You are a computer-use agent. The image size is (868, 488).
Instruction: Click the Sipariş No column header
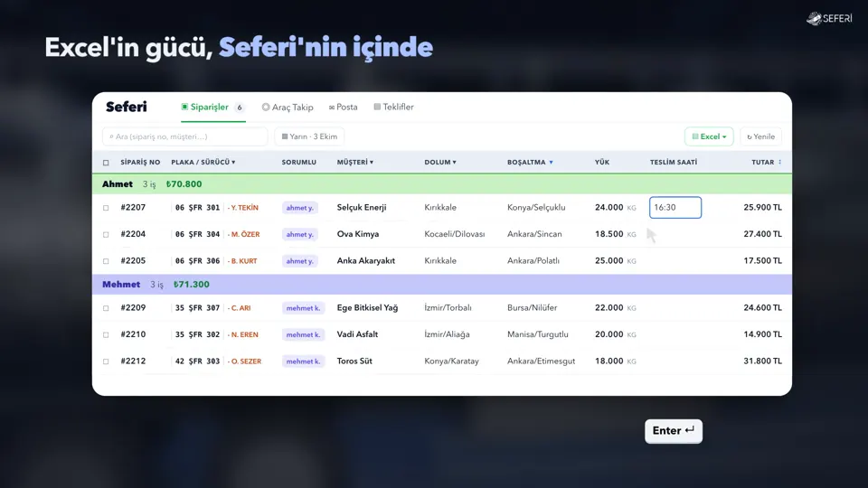coord(140,162)
